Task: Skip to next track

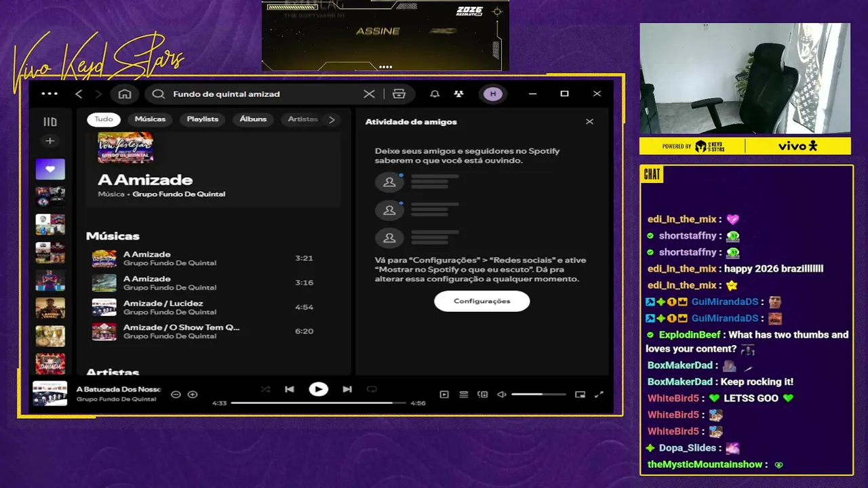Action: pyautogui.click(x=347, y=389)
